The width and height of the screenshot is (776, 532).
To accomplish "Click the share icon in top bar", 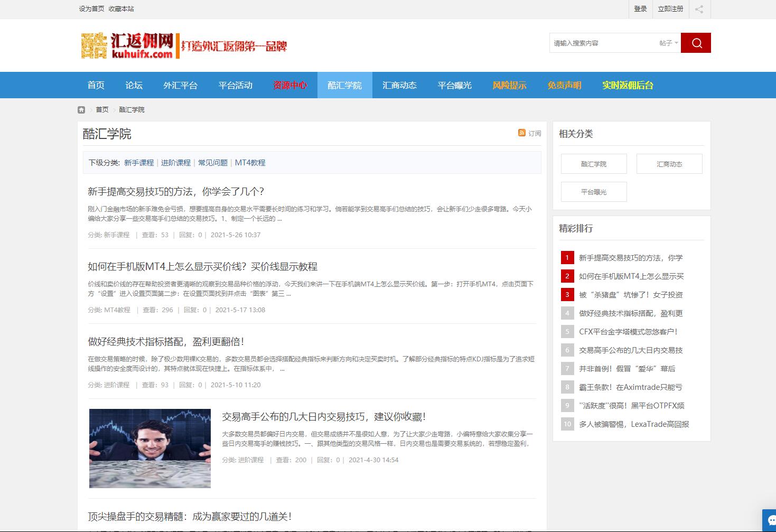I will [x=699, y=9].
